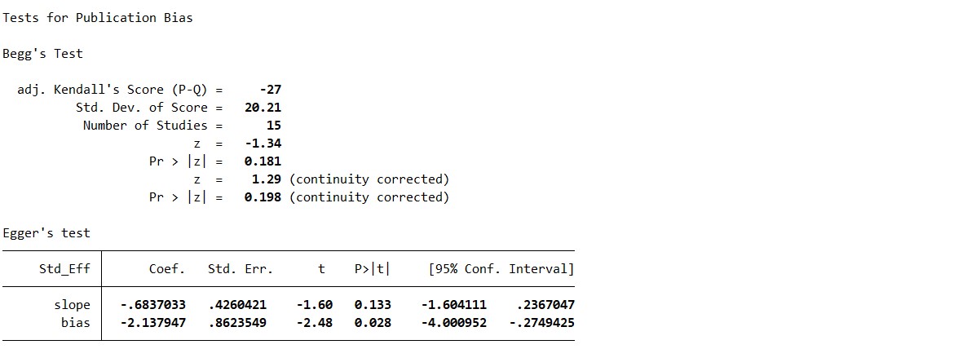
Task: Click the Kendall's Score value -27
Action: tap(270, 90)
